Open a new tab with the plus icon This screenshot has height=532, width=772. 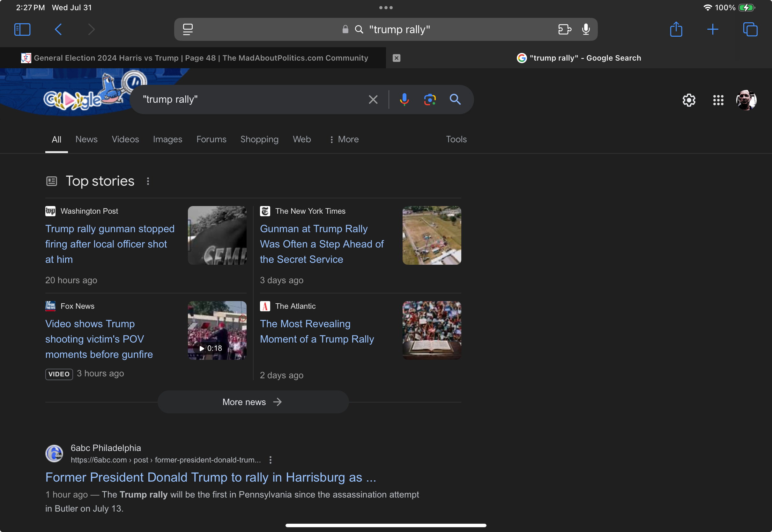(x=712, y=29)
